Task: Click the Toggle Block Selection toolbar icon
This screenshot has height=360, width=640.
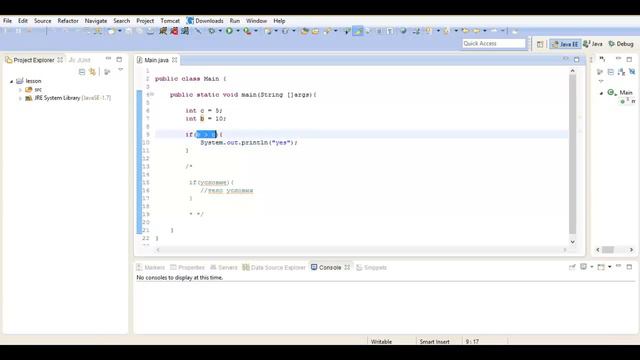Action: [x=379, y=31]
